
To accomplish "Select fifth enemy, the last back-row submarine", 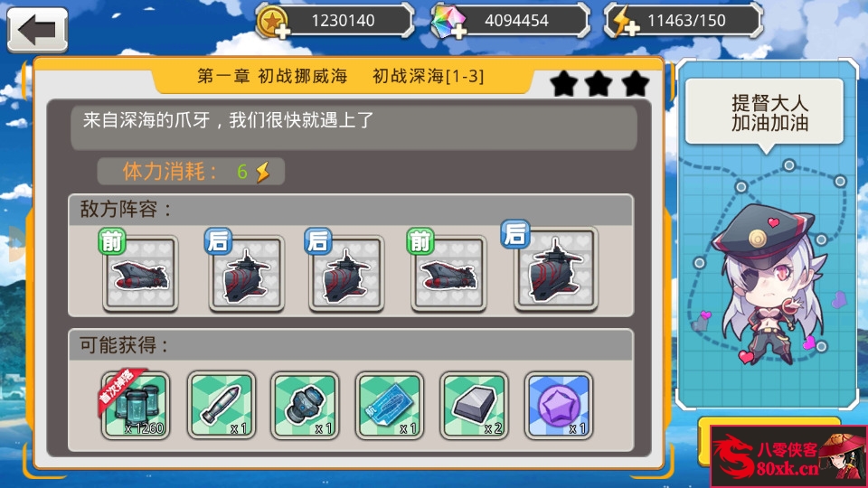I will tap(556, 268).
